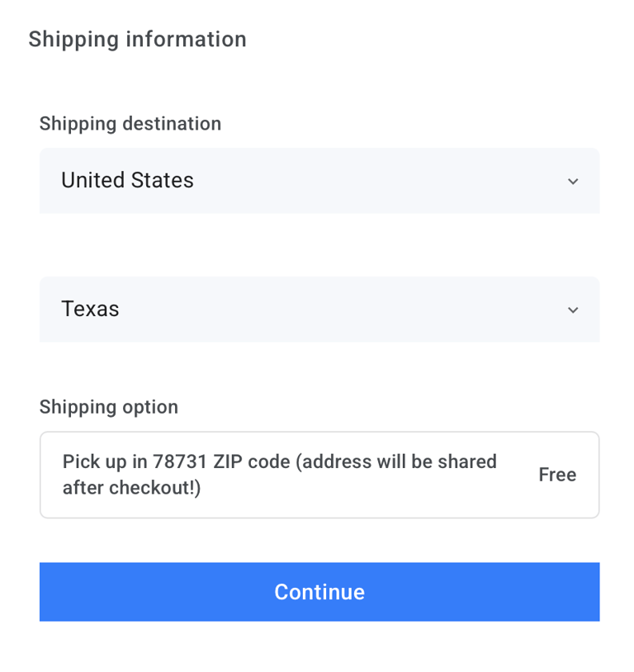
Task: Click the "Shipping option" field label
Action: point(109,407)
